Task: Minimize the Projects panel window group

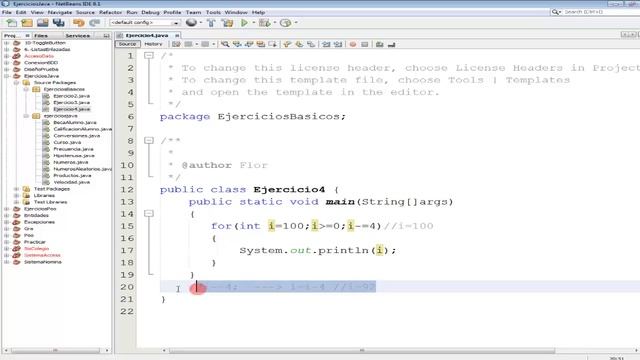Action: [x=107, y=36]
